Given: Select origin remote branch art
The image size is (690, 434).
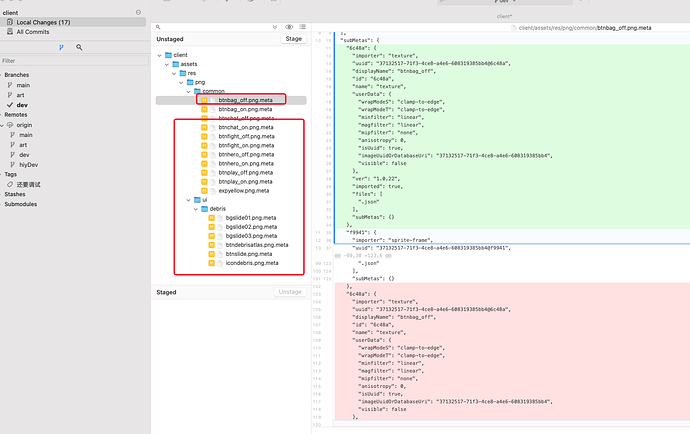Looking at the screenshot, I should point(23,145).
